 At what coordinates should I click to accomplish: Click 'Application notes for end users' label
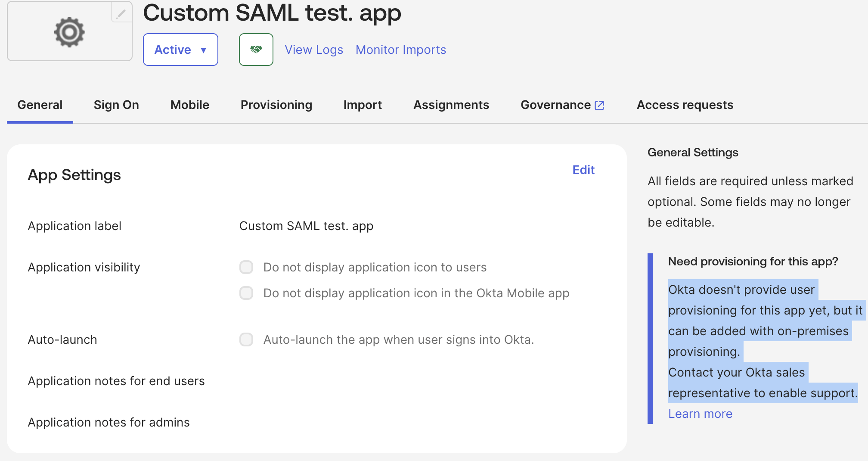tap(116, 381)
